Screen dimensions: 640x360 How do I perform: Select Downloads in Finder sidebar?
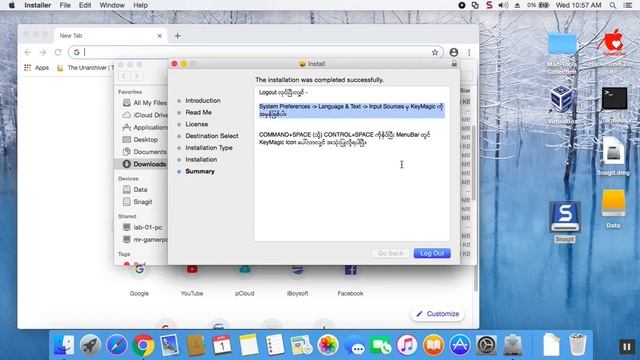coord(141,164)
